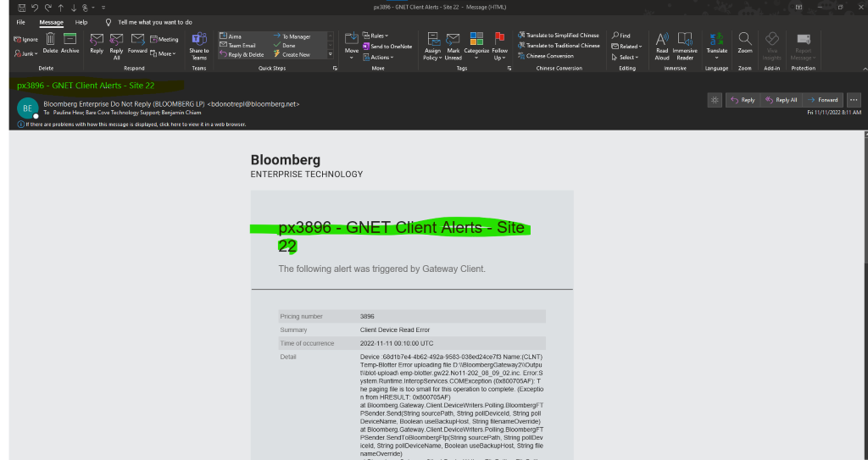Click the Report Message button
Screen dimensions: 868x460
pyautogui.click(x=804, y=46)
